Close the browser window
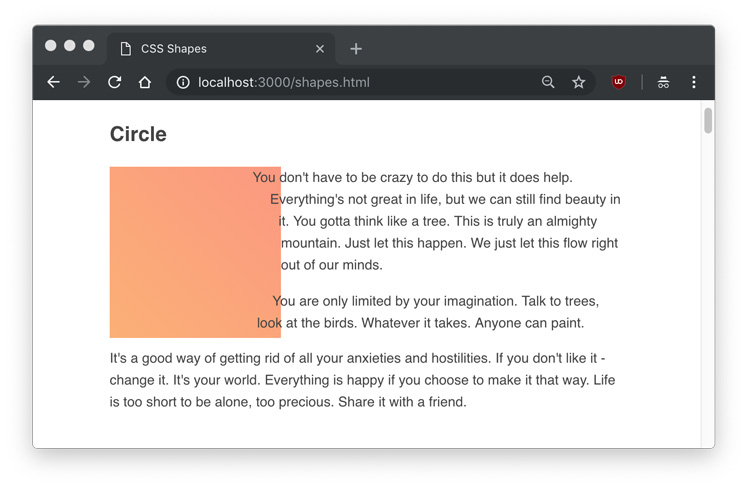The height and width of the screenshot is (488, 747). coord(51,46)
